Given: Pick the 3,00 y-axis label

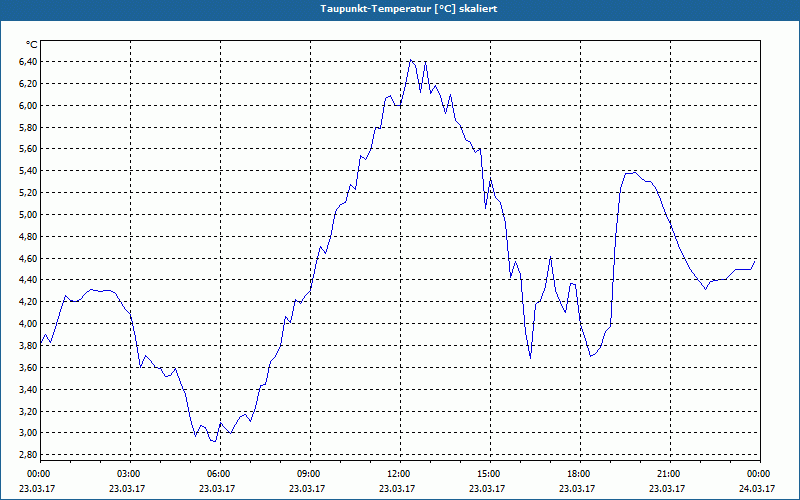Looking at the screenshot, I should (28, 433).
